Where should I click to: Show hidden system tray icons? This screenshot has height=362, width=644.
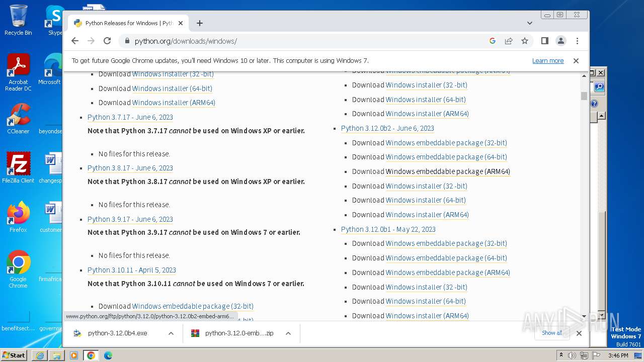(x=561, y=355)
